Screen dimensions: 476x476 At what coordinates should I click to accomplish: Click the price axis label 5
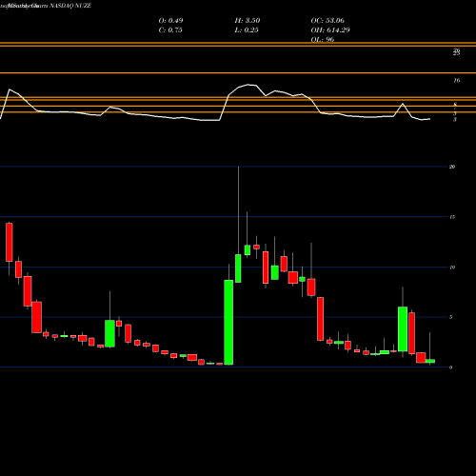(450, 317)
